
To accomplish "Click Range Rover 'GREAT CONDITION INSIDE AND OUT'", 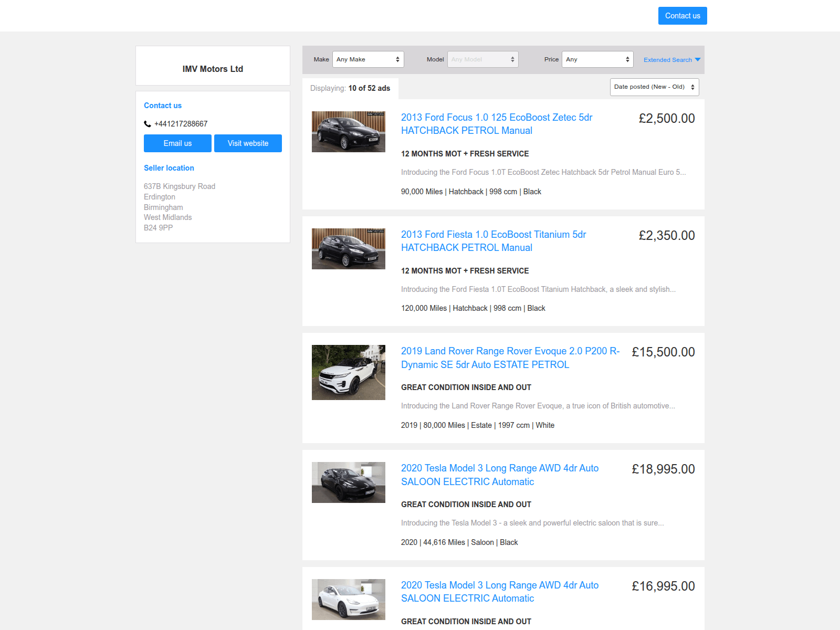I will click(466, 387).
